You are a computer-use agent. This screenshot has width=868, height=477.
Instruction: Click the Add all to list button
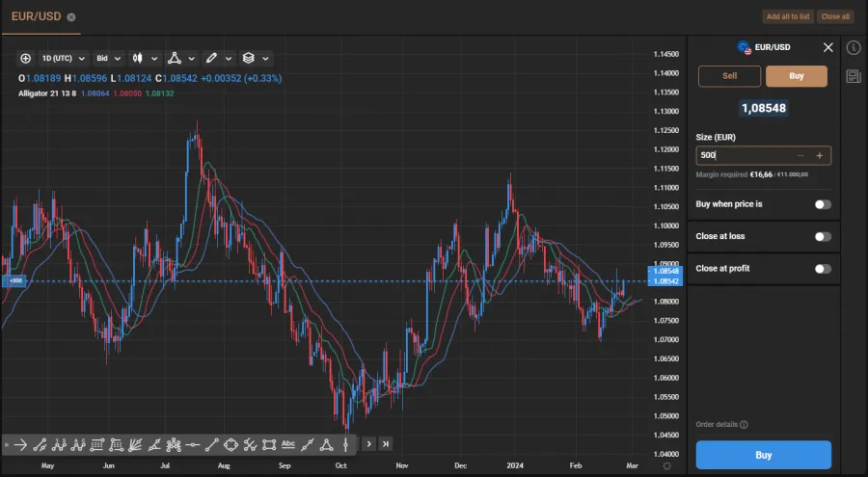787,16
